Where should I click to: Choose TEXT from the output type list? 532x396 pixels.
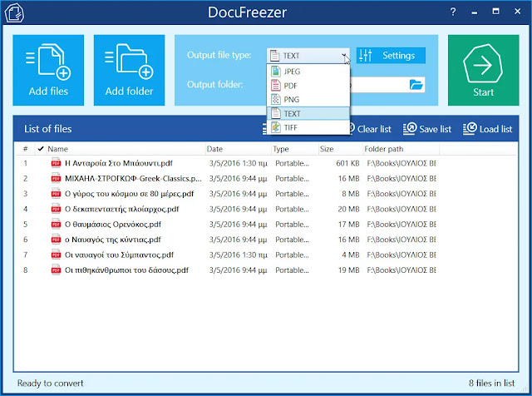pos(308,113)
